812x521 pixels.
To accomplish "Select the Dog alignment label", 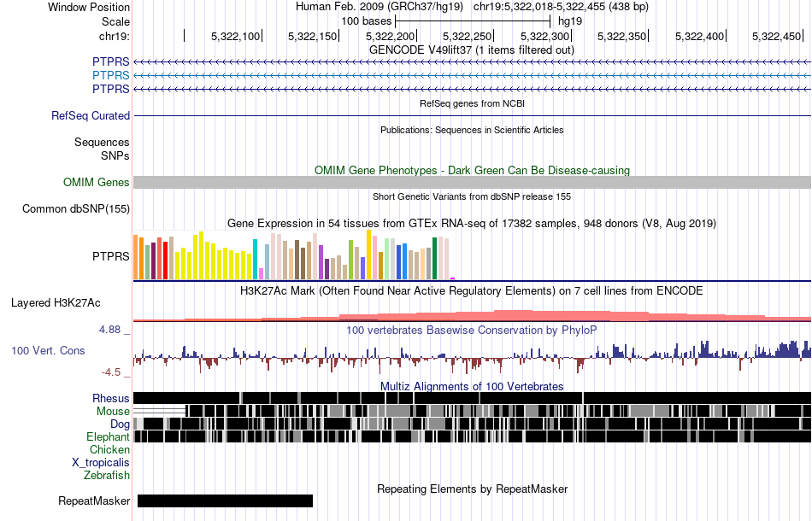I will click(x=121, y=424).
